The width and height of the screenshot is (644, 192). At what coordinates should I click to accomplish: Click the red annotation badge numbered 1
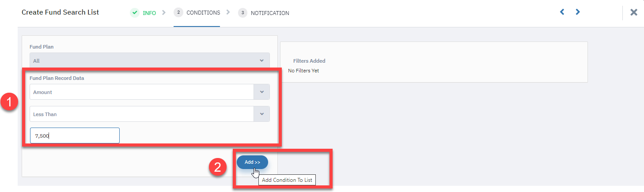coord(9,103)
